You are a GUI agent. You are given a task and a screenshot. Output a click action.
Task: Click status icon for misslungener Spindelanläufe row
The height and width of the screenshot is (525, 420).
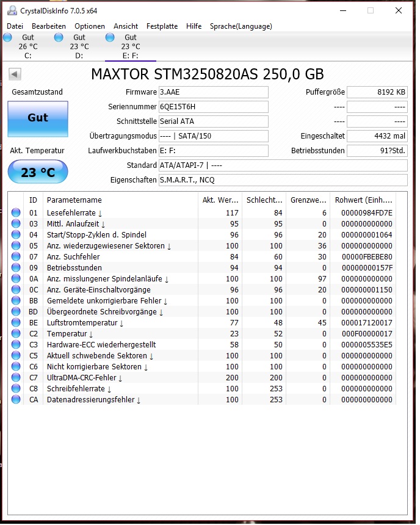pyautogui.click(x=16, y=278)
